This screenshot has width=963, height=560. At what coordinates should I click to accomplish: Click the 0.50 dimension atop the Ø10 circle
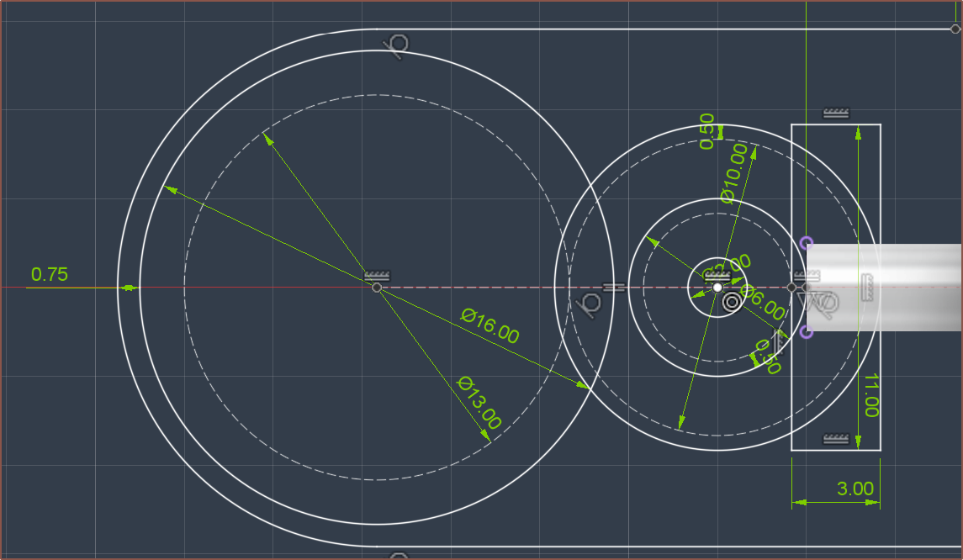(707, 131)
